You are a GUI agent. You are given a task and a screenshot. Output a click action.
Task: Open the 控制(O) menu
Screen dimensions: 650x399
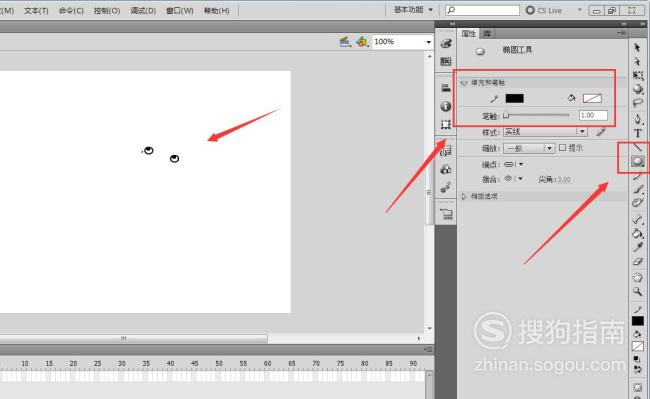(x=107, y=11)
